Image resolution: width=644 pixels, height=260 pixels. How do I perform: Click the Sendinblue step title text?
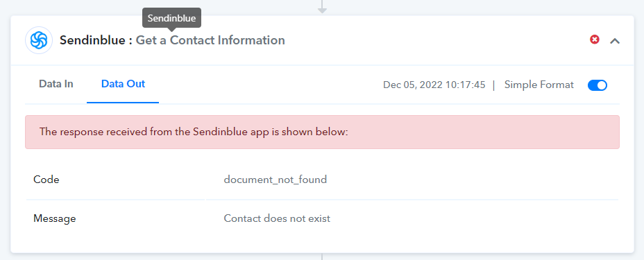click(94, 40)
